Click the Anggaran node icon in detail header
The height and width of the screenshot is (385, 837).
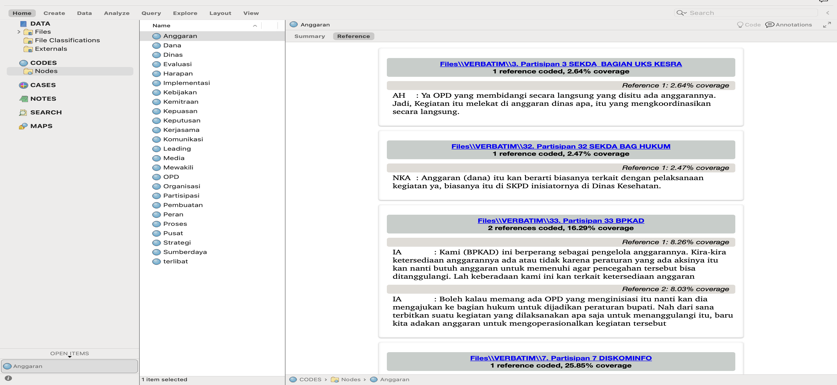[x=294, y=25]
